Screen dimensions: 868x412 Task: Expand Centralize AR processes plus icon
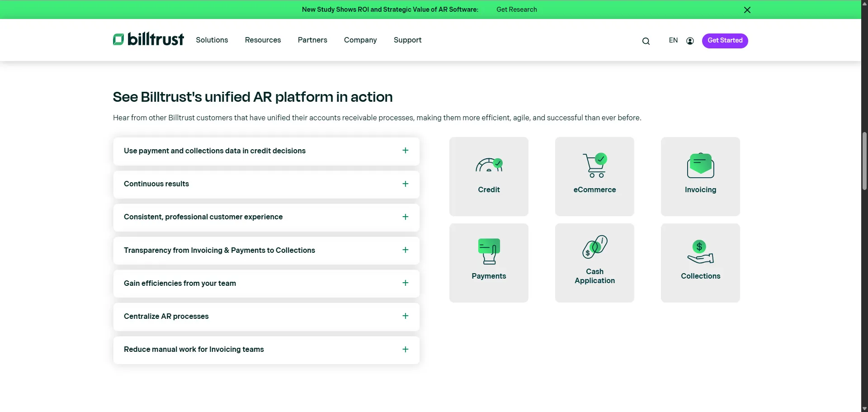tap(406, 316)
